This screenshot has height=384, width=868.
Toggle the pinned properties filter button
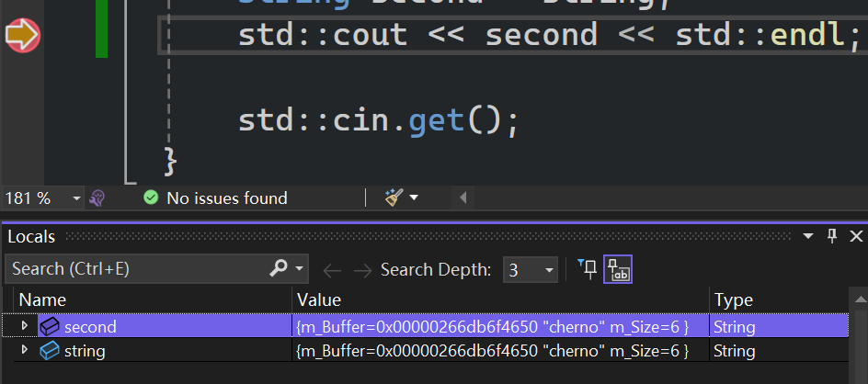pyautogui.click(x=587, y=269)
